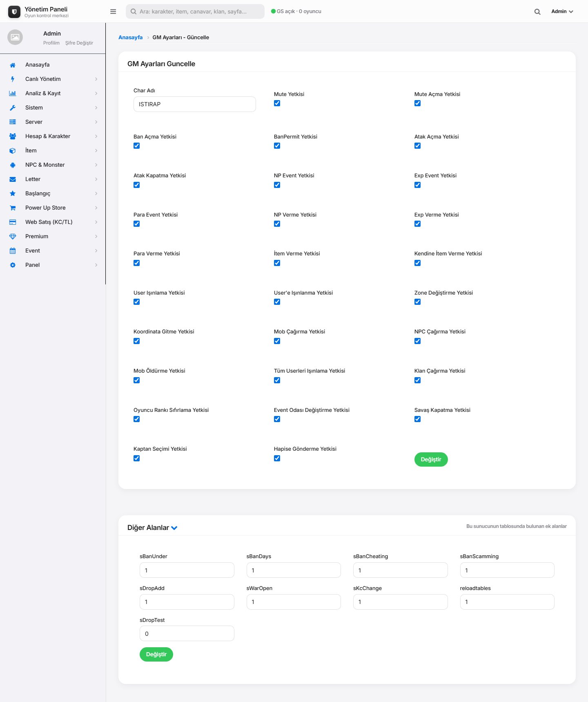588x702 pixels.
Task: Open the Analiz & Kayıt menu
Action: click(53, 94)
